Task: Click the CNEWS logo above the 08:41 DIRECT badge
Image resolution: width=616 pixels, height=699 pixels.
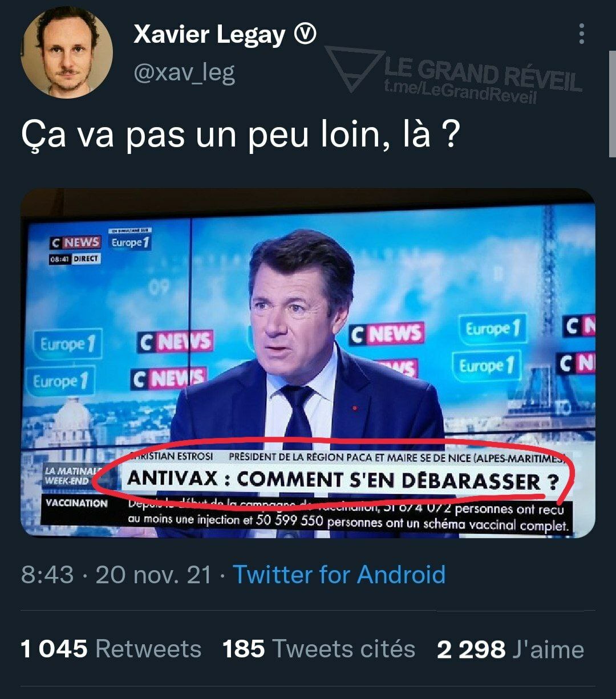Action: point(75,242)
